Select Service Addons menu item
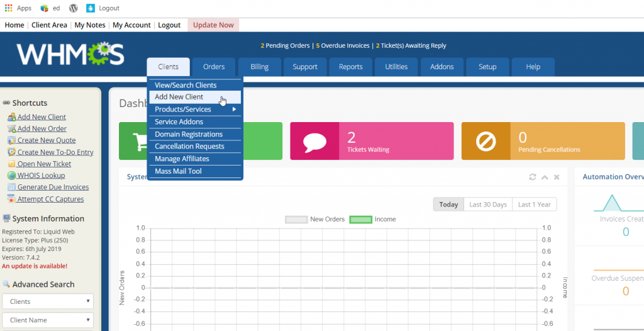Screen dimensions: 644x331 click(195, 121)
